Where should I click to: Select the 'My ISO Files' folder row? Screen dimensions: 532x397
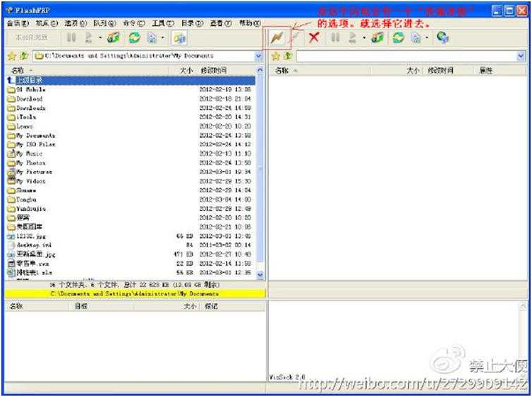[131, 145]
